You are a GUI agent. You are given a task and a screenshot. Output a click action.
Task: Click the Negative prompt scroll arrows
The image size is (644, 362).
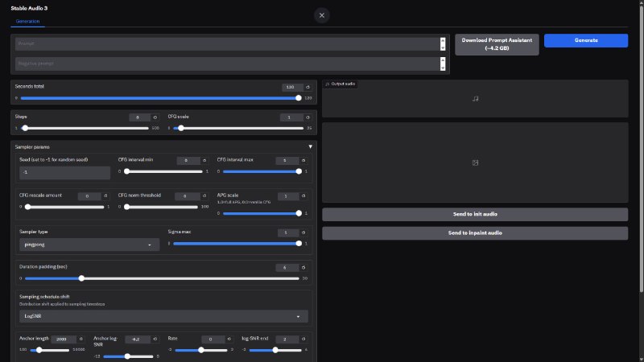[x=442, y=64]
